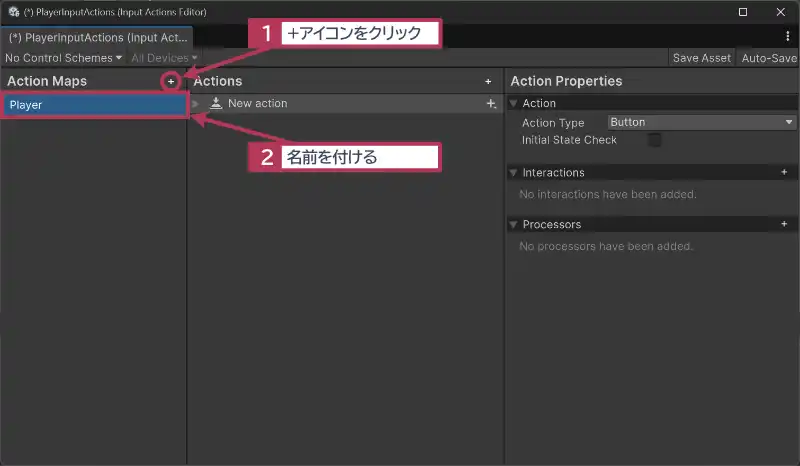Open the No Control Schemes dropdown
Screen dimensions: 800x466
[x=63, y=58]
